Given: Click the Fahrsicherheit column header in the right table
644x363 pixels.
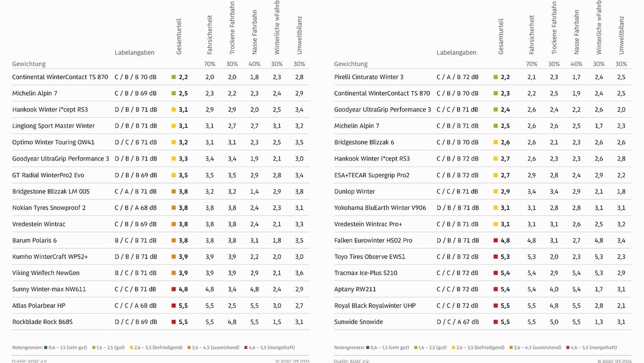Looking at the screenshot, I should pyautogui.click(x=532, y=34).
